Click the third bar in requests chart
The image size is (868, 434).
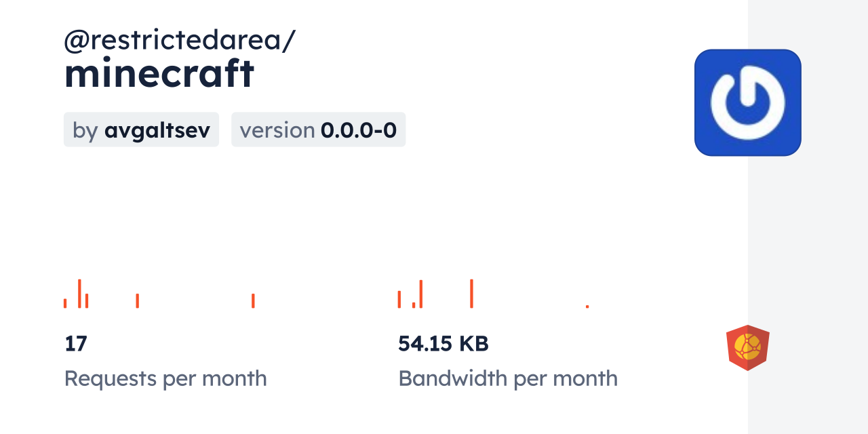click(87, 300)
